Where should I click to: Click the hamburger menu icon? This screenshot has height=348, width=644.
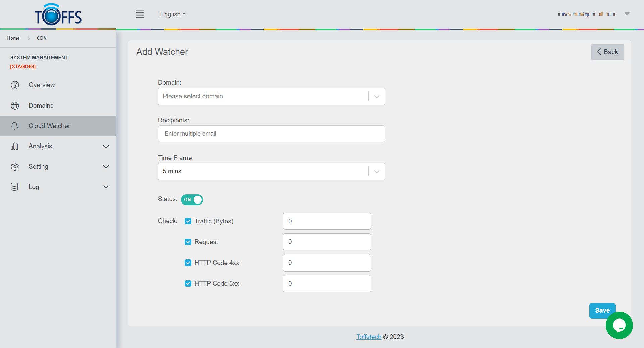click(x=140, y=14)
